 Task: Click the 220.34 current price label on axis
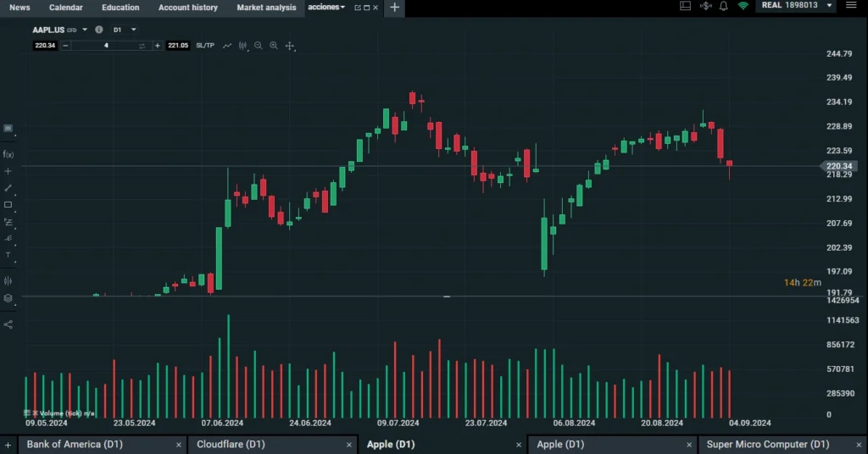[x=838, y=166]
